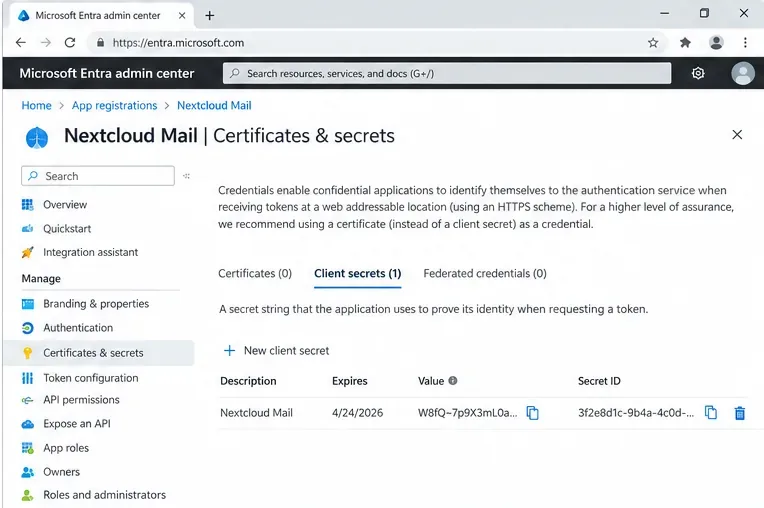
Task: Click the Token configuration bars icon
Action: tap(28, 378)
